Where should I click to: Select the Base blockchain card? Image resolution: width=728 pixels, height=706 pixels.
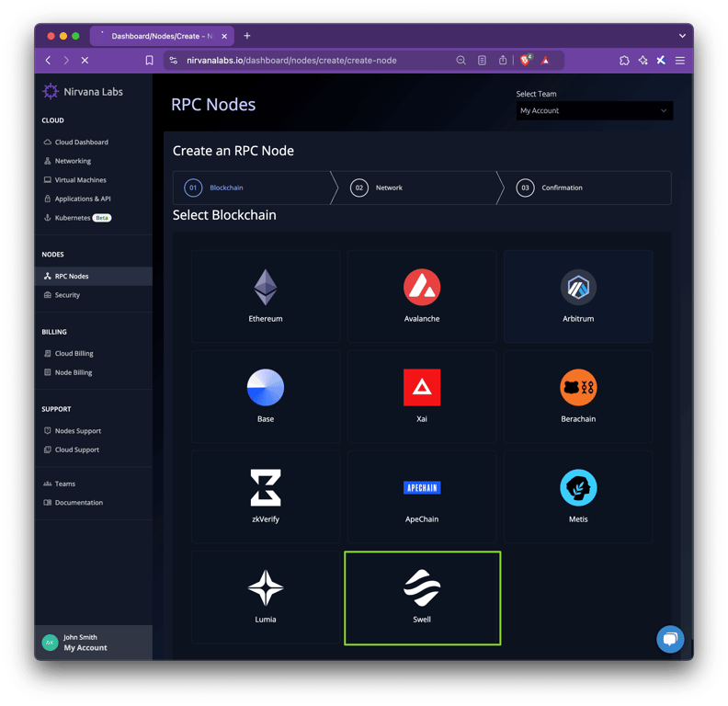point(265,396)
